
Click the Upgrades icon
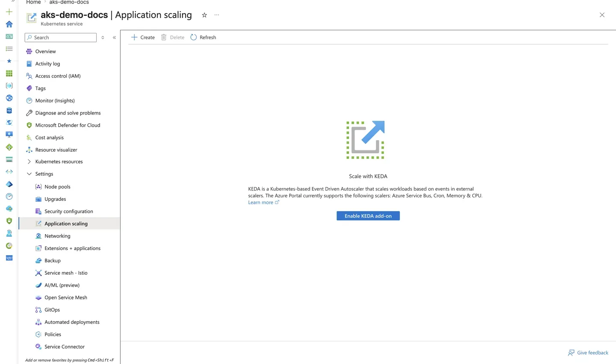click(38, 199)
